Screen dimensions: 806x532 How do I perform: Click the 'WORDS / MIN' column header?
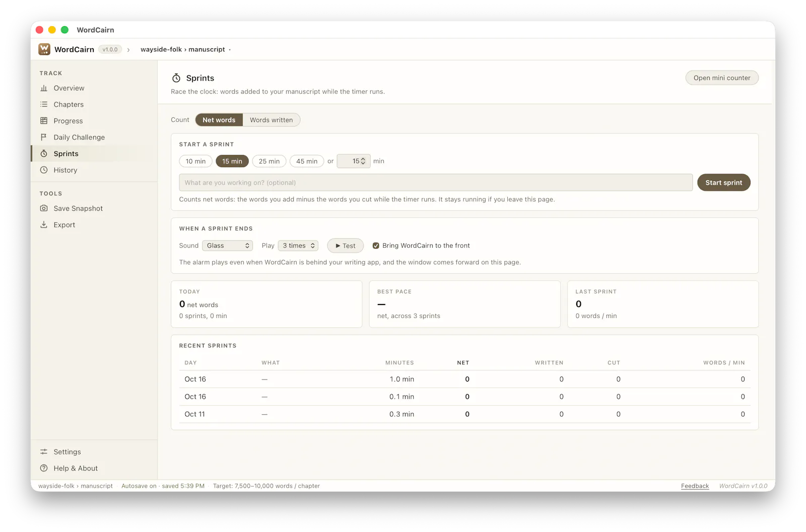pos(724,363)
